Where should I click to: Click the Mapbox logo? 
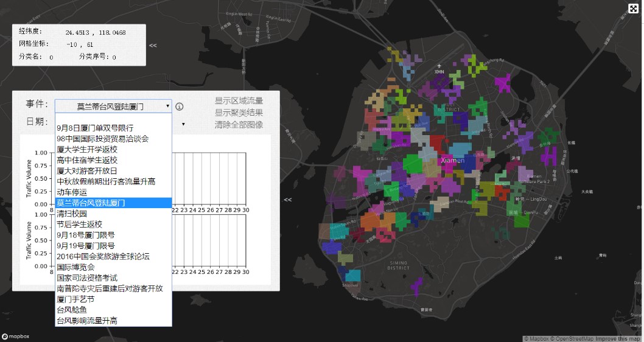(15, 337)
